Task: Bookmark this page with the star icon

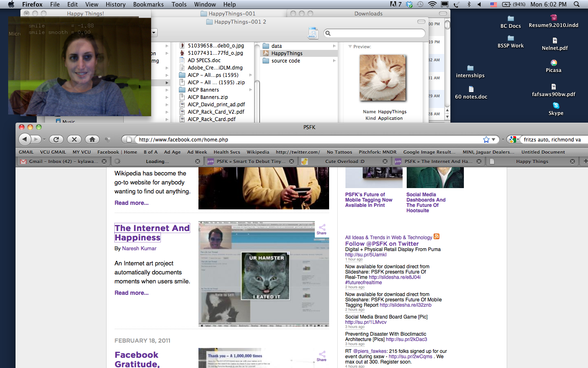Action: pos(486,139)
